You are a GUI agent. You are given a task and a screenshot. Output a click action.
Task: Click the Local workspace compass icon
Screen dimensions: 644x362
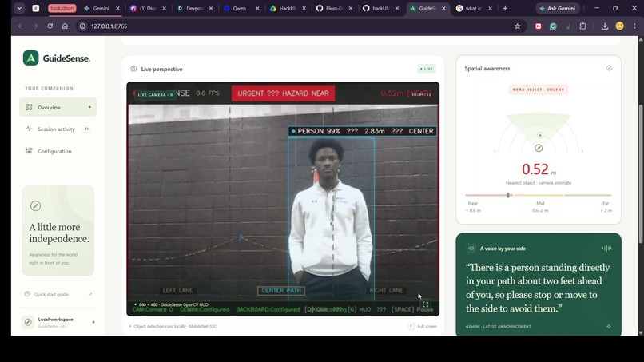[28, 322]
